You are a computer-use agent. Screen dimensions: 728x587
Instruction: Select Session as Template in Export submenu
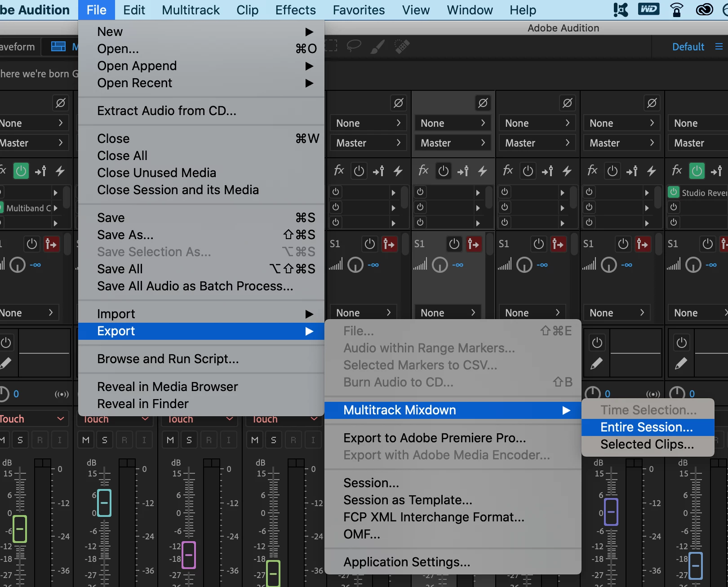coord(453,500)
